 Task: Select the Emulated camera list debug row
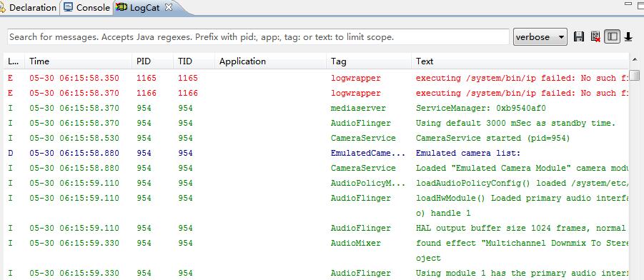click(x=316, y=153)
